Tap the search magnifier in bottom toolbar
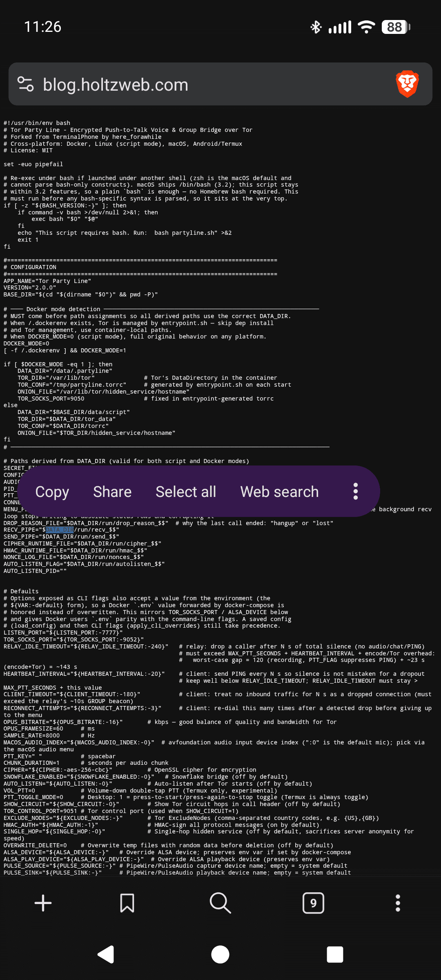Image resolution: width=441 pixels, height=980 pixels. (x=220, y=903)
